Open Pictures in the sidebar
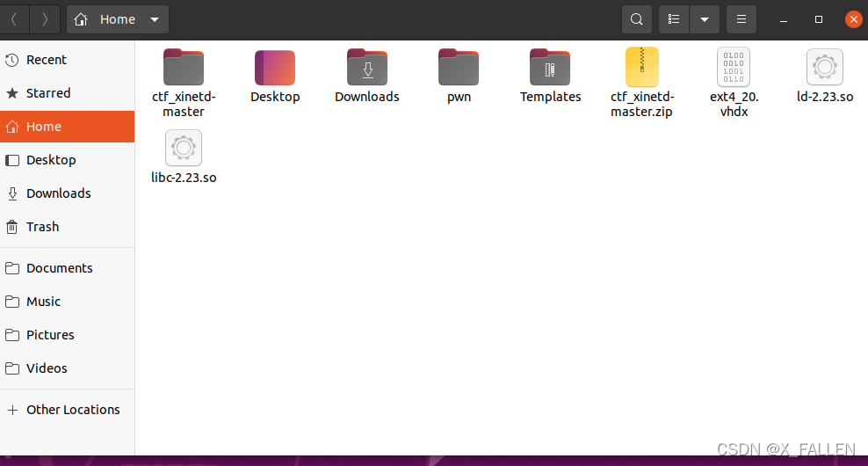 67,335
